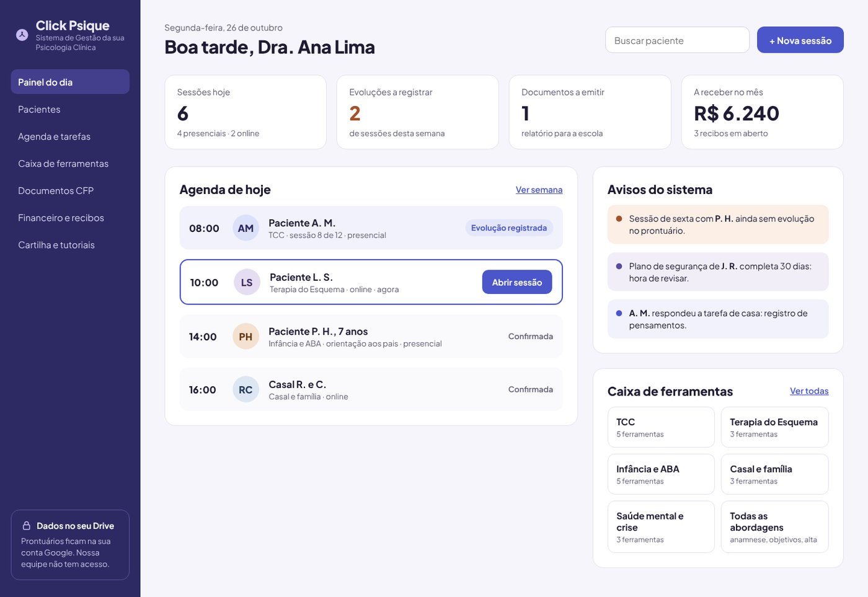The image size is (868, 597).
Task: Go to Pacientes in the sidebar
Action: point(70,109)
